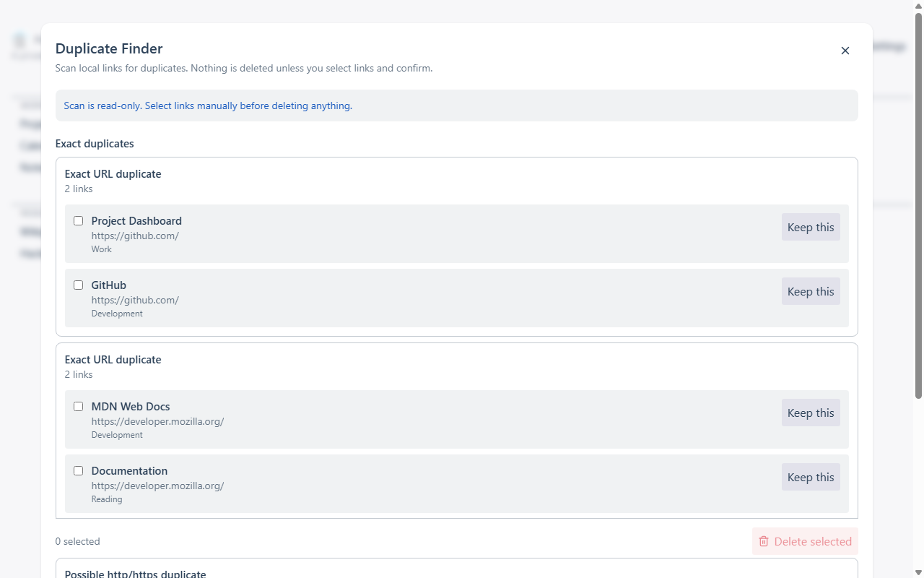Click the trash icon in Delete selected
The width and height of the screenshot is (924, 578).
(x=764, y=541)
